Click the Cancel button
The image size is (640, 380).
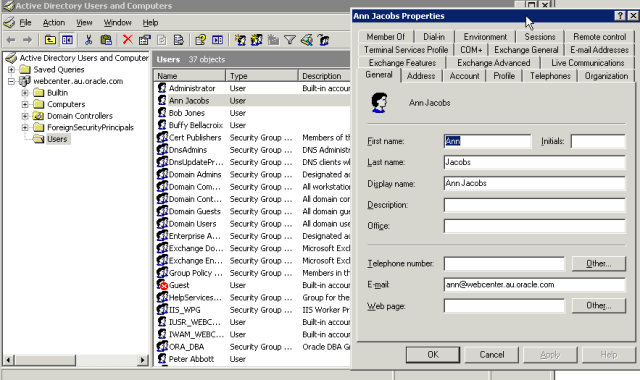(x=492, y=355)
